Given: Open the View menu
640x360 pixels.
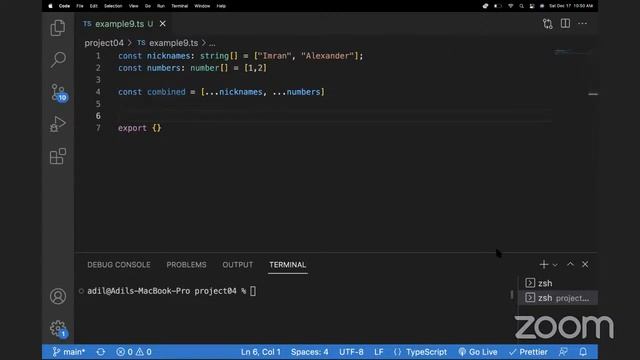Looking at the screenshot, I should [x=133, y=6].
